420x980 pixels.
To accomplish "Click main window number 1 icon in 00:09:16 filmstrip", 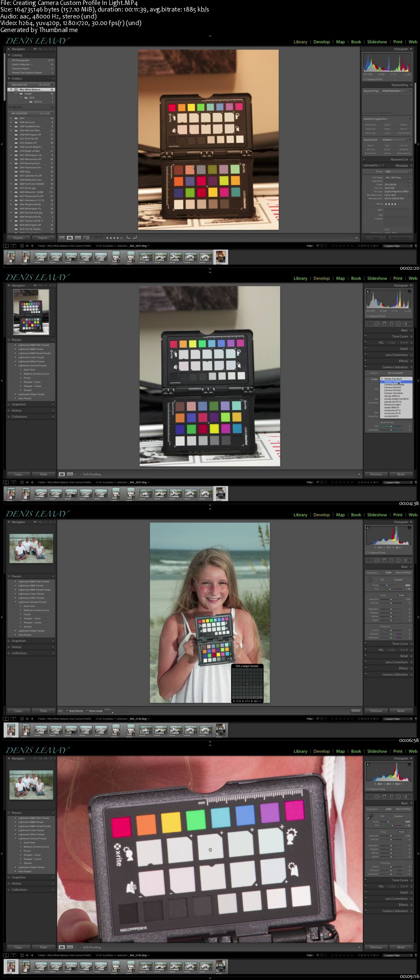I will pos(6,955).
